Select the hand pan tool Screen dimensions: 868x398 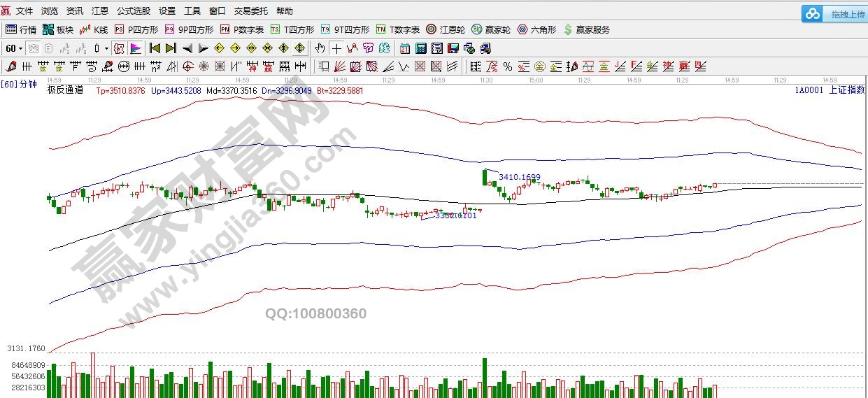pyautogui.click(x=320, y=48)
